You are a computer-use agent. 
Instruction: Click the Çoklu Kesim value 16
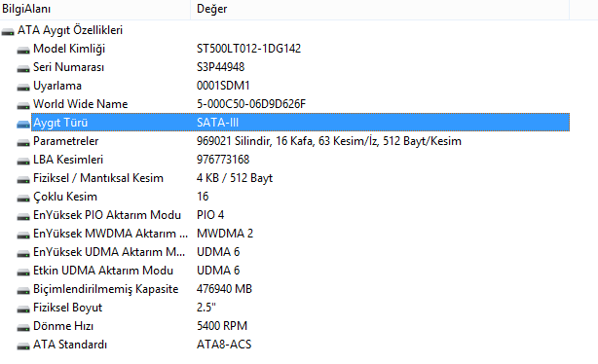click(203, 197)
